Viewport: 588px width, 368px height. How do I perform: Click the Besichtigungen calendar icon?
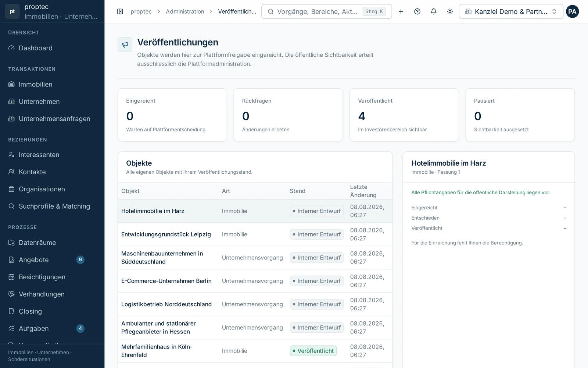coord(11,277)
